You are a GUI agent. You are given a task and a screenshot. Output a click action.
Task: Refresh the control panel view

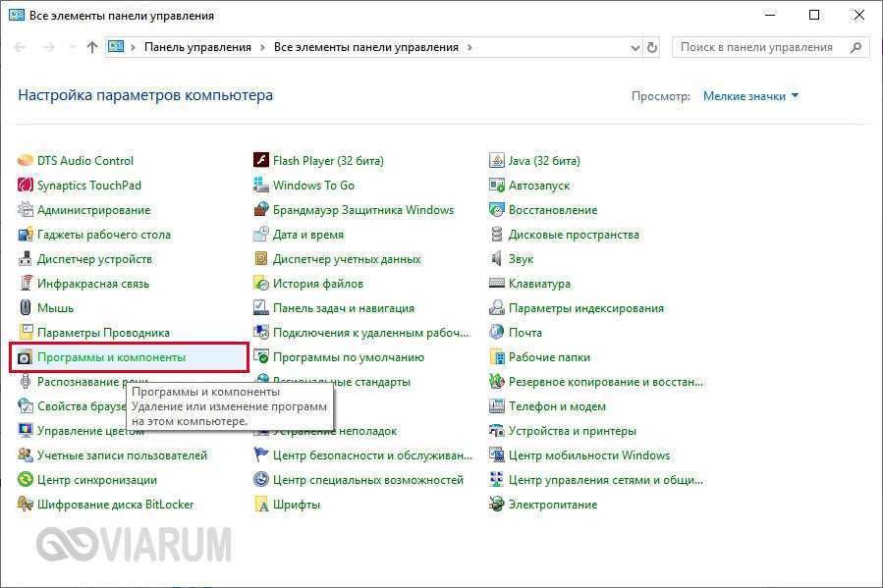click(x=652, y=48)
